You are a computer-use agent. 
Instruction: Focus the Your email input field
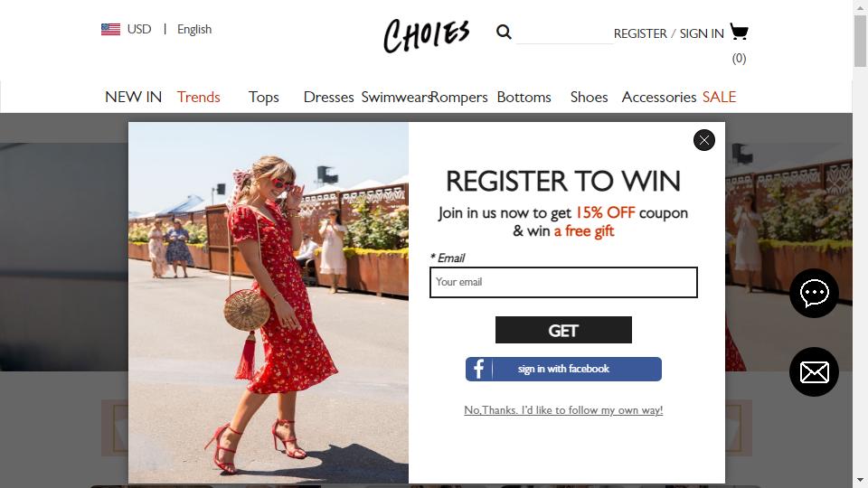(563, 282)
